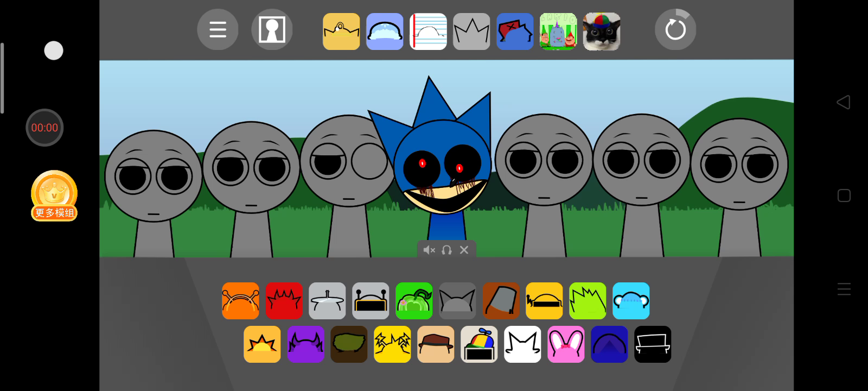Open the keyhole character gallery button
868x391 pixels.
pos(272,29)
